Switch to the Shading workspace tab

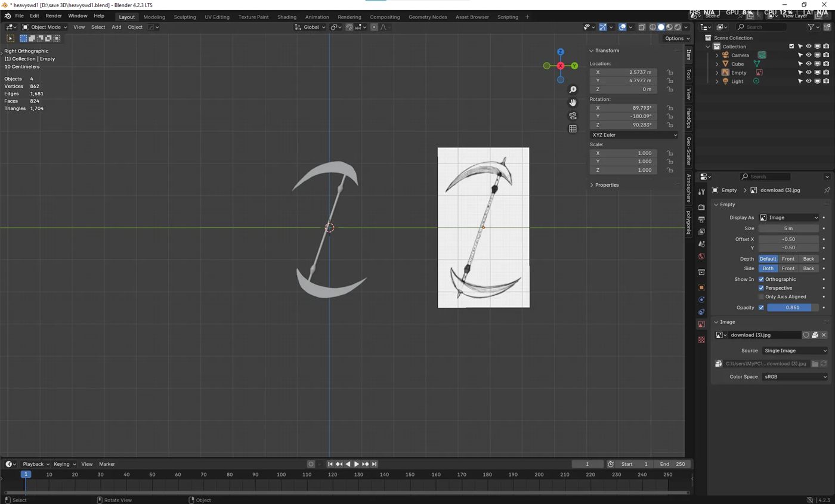tap(286, 17)
